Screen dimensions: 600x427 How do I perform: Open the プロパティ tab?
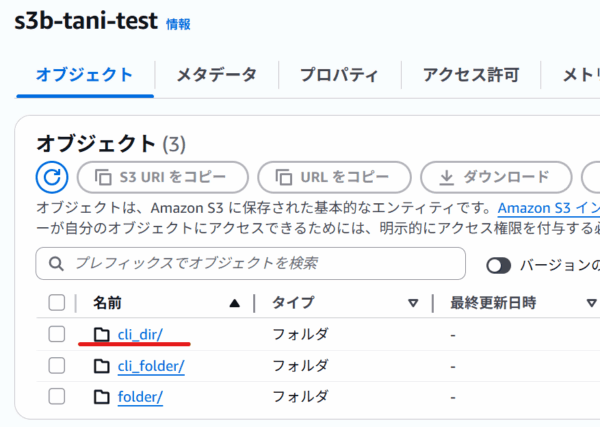[x=340, y=75]
